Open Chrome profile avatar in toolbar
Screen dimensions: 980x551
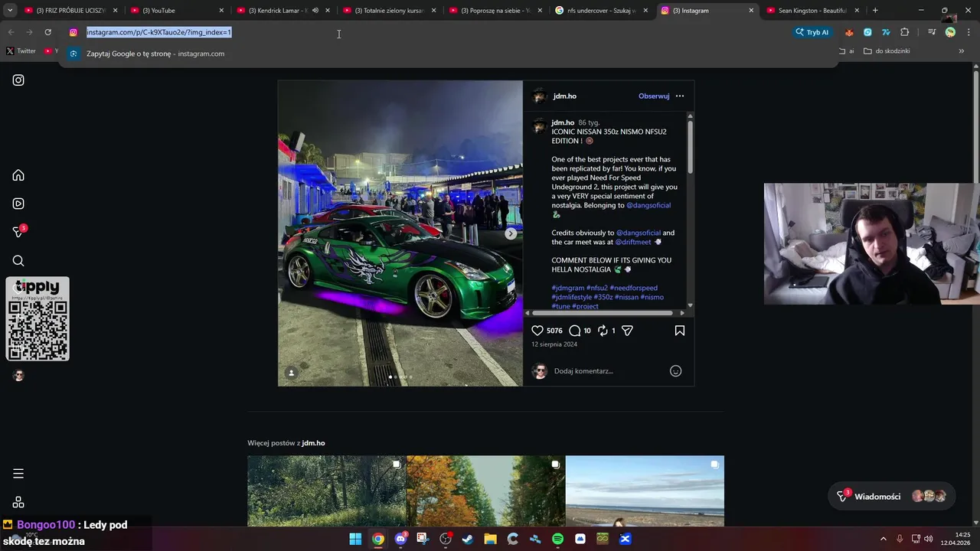click(950, 32)
